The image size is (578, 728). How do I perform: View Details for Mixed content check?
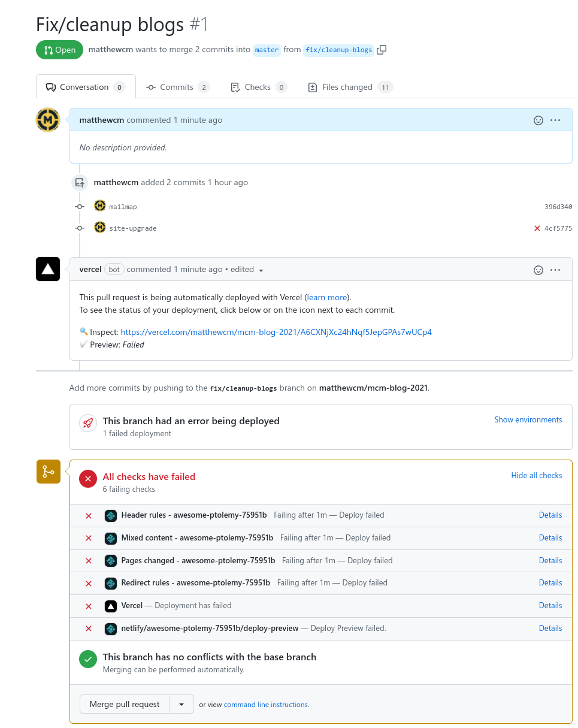pos(550,538)
